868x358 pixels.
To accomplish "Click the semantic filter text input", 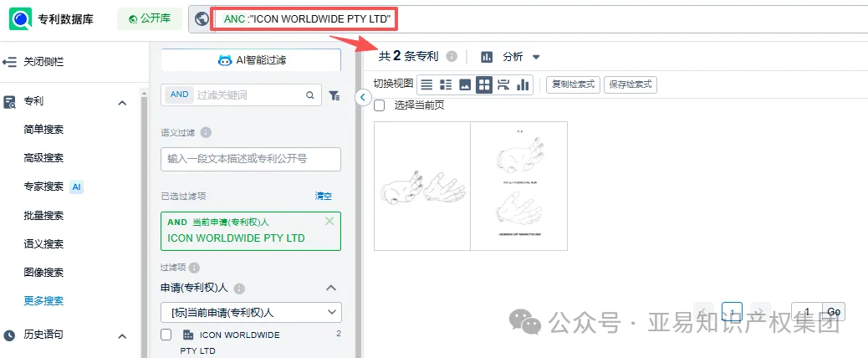I will 251,160.
